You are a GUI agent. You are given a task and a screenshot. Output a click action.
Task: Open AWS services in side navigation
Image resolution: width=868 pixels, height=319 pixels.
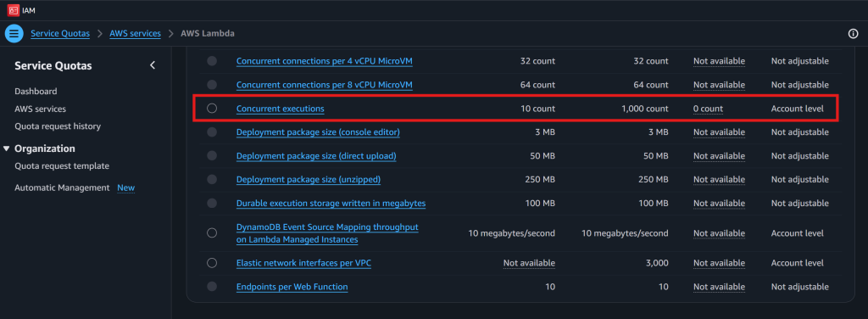41,109
